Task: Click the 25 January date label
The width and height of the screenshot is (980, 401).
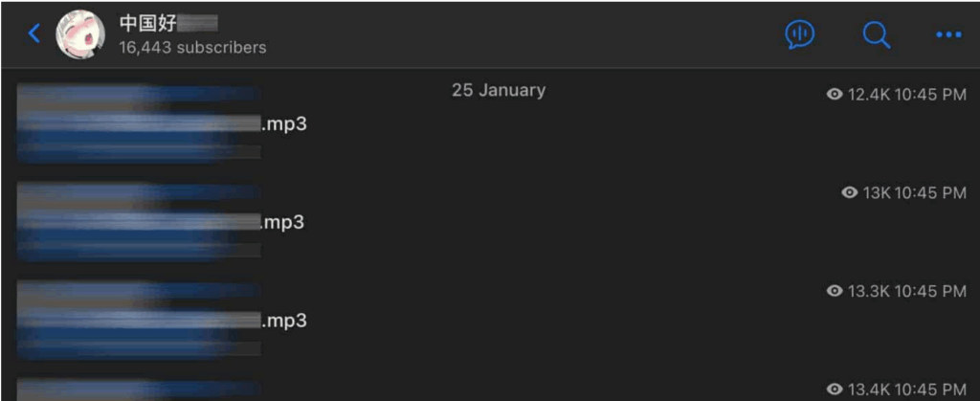Action: coord(499,90)
